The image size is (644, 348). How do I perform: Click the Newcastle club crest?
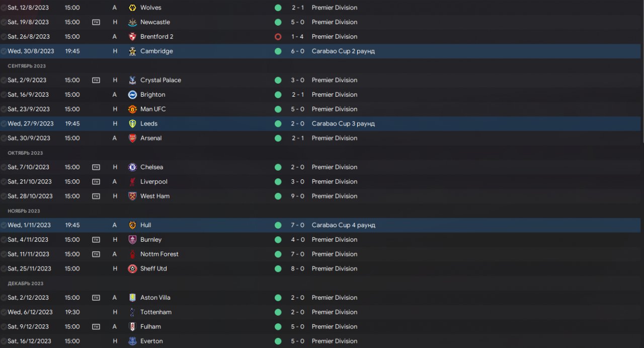[x=132, y=22]
